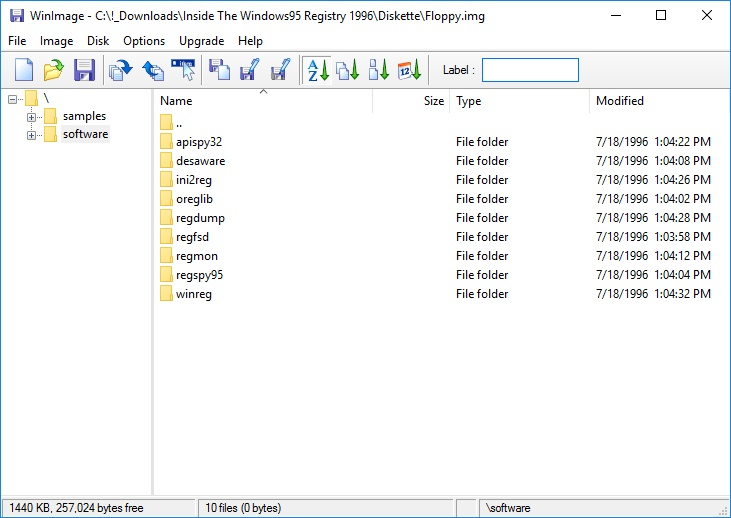Viewport: 731px width, 518px height.
Task: Select the desaware folder
Action: 200,161
